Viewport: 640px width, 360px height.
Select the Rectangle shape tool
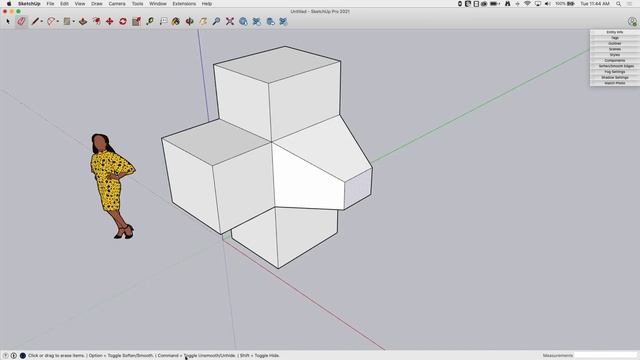67,21
